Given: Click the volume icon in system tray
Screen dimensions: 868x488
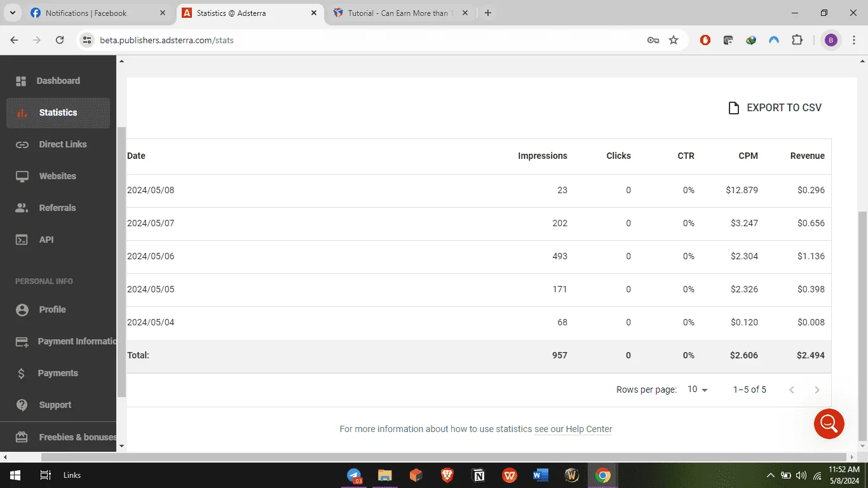Looking at the screenshot, I should pos(801,475).
